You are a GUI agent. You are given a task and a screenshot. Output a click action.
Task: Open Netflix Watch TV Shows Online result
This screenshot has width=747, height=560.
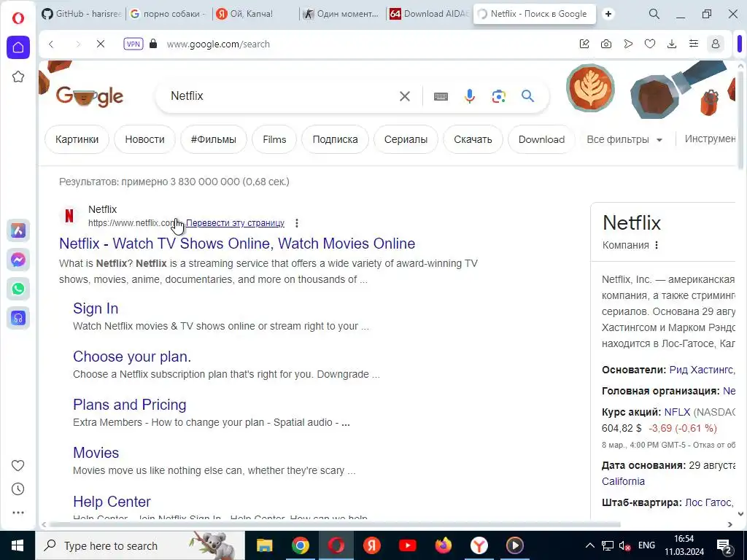(237, 244)
